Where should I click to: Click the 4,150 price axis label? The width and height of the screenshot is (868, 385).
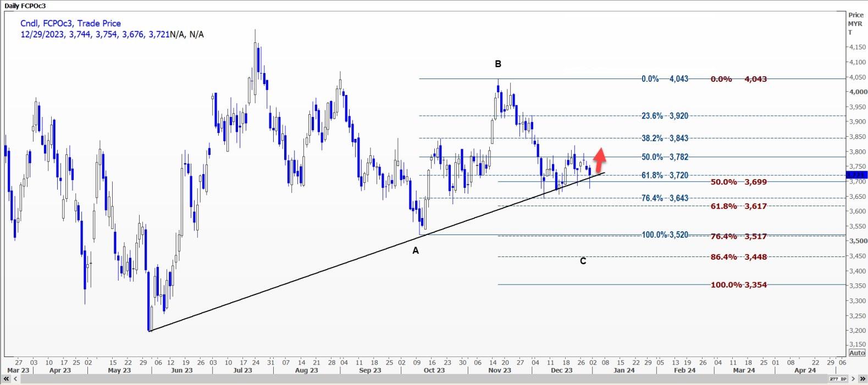[858, 47]
